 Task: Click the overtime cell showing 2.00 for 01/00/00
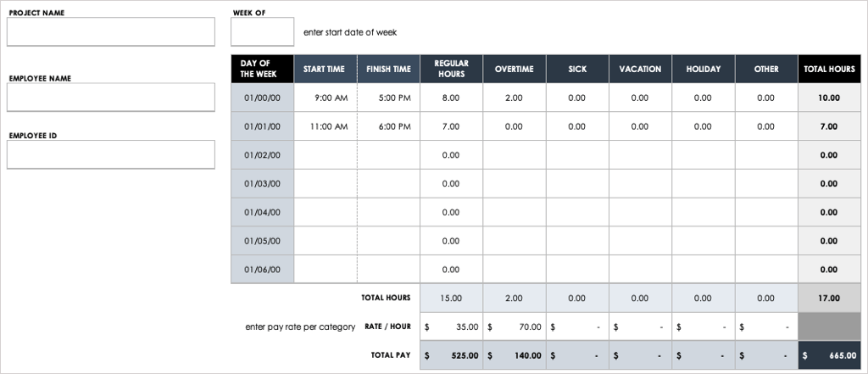coord(514,98)
